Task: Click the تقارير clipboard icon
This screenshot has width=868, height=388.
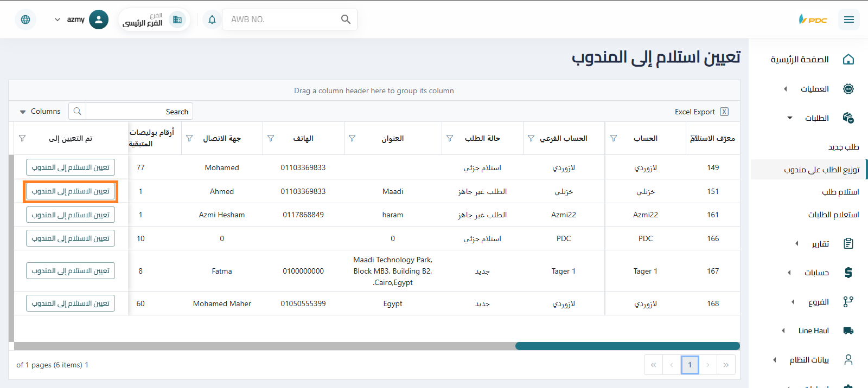Action: click(x=848, y=244)
